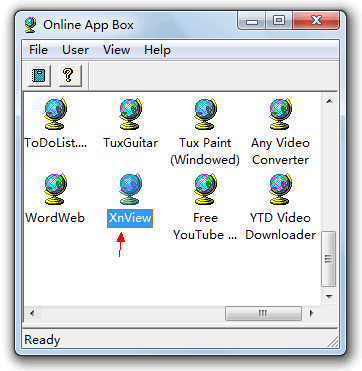
Task: Click the Free YouTube ... label
Action: pyautogui.click(x=205, y=226)
